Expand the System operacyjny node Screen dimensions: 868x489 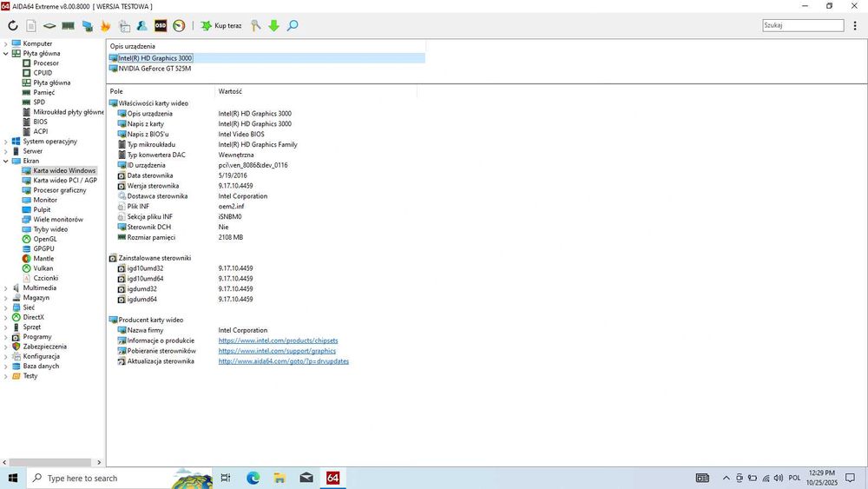click(5, 142)
